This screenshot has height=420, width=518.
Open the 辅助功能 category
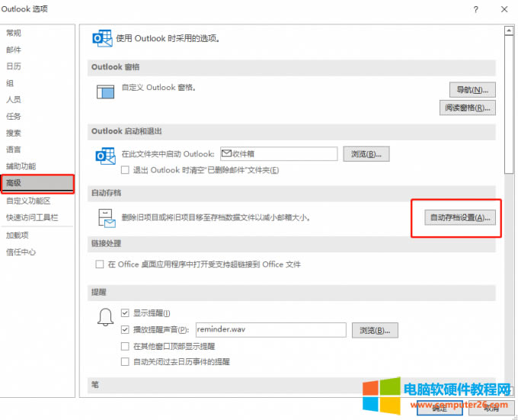pos(37,166)
